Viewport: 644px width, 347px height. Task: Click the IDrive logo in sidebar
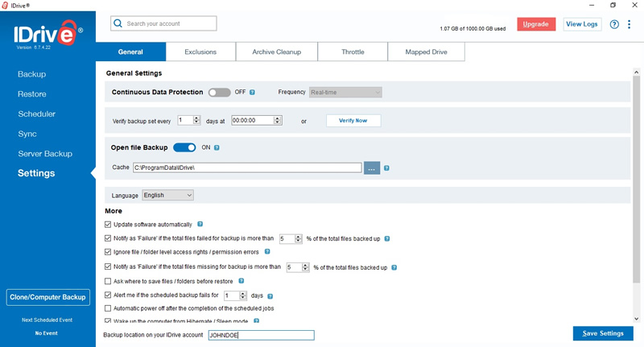point(48,35)
